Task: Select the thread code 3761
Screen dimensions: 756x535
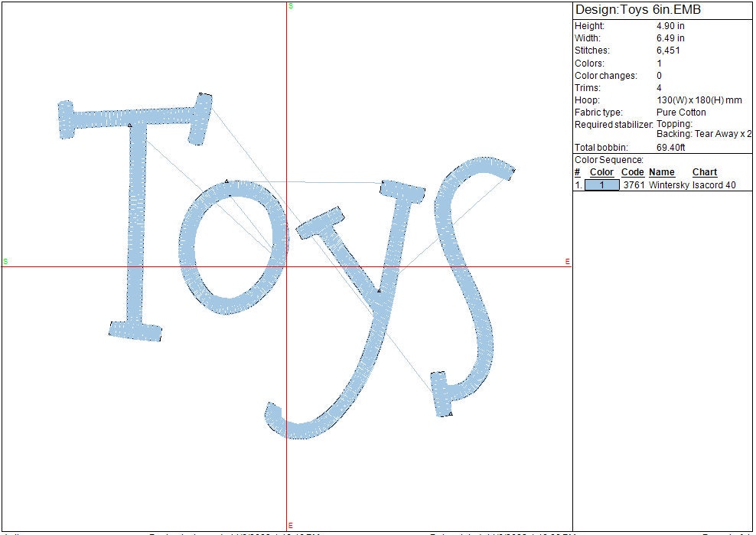Action: tap(634, 185)
